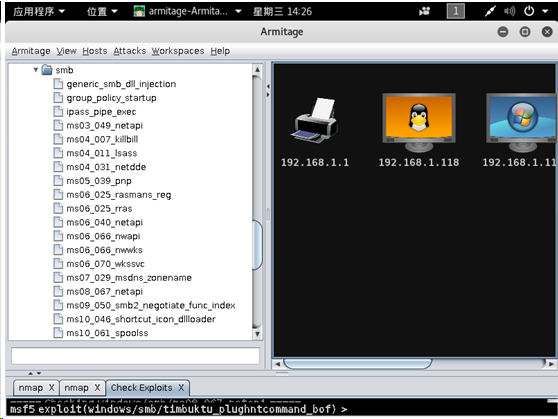This screenshot has height=419, width=558.
Task: Click the network connection icon
Action: [x=490, y=11]
